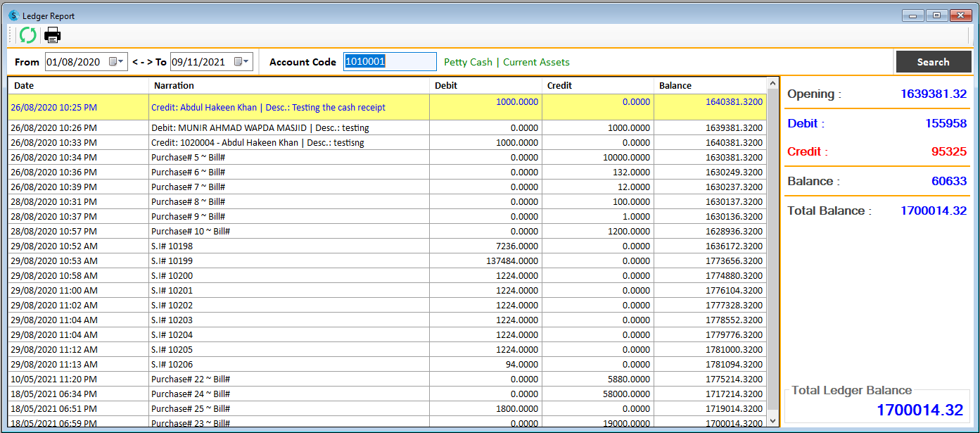
Task: Select the MUNIR AHMAD WAPDA MASJID row
Action: (388, 128)
